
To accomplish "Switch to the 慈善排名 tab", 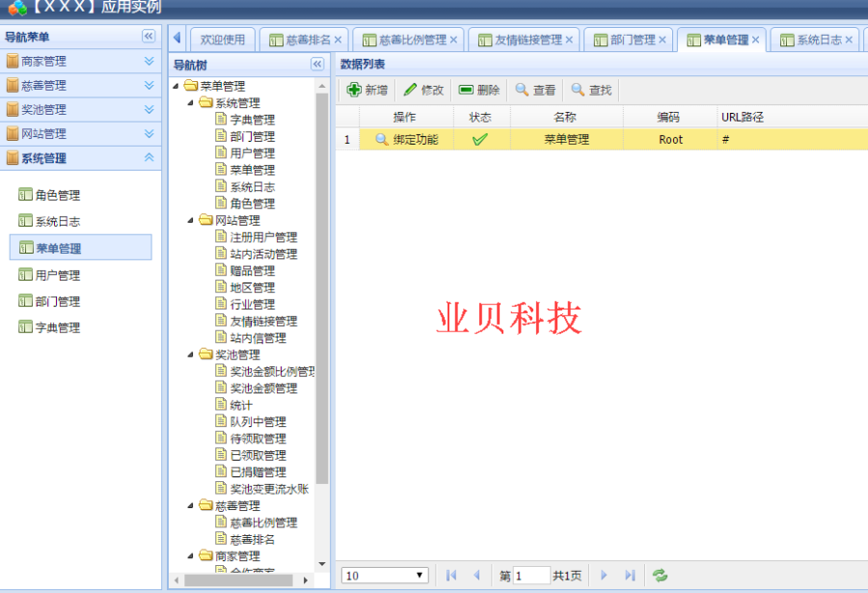I will point(302,39).
